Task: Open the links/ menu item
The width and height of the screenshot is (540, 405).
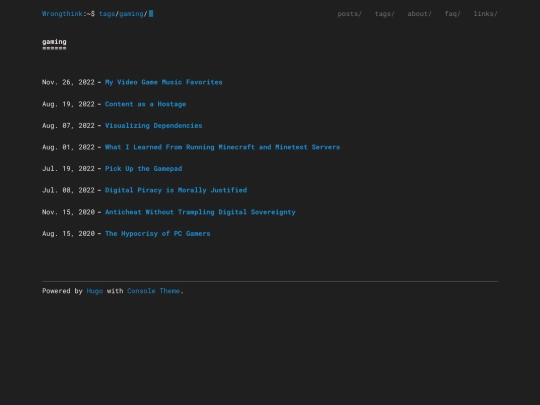Action: tap(485, 14)
